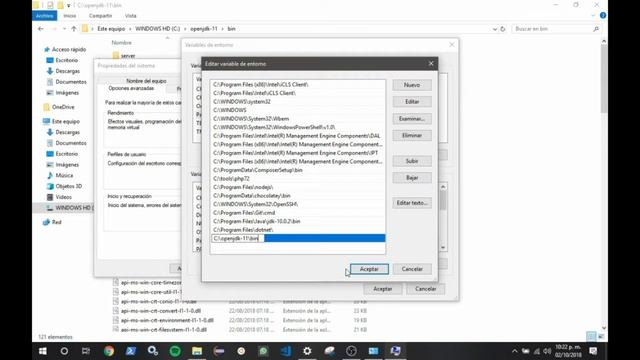Open Visual Studio Code from the taskbar
This screenshot has height=360, width=640.
point(285,351)
